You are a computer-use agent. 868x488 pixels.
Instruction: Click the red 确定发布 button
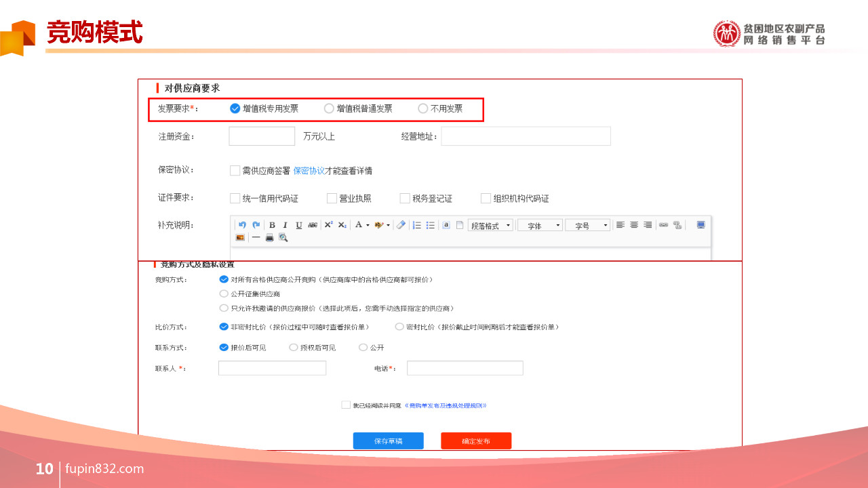[x=476, y=441]
